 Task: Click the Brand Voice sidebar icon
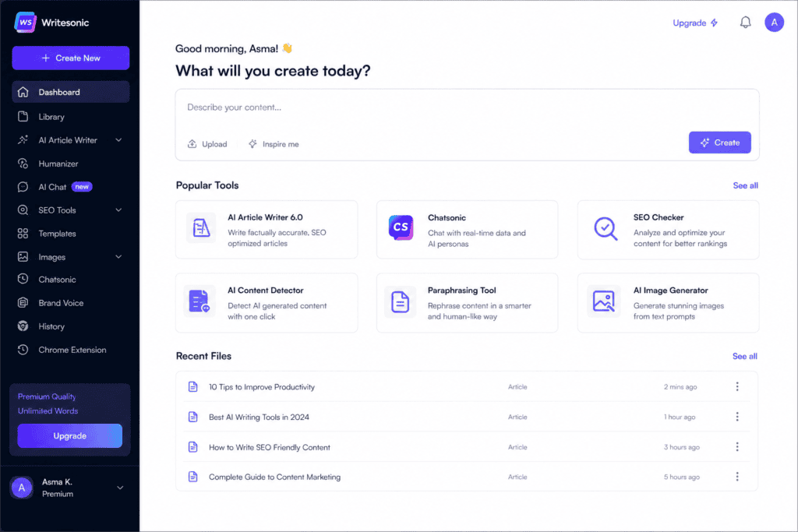[23, 303]
